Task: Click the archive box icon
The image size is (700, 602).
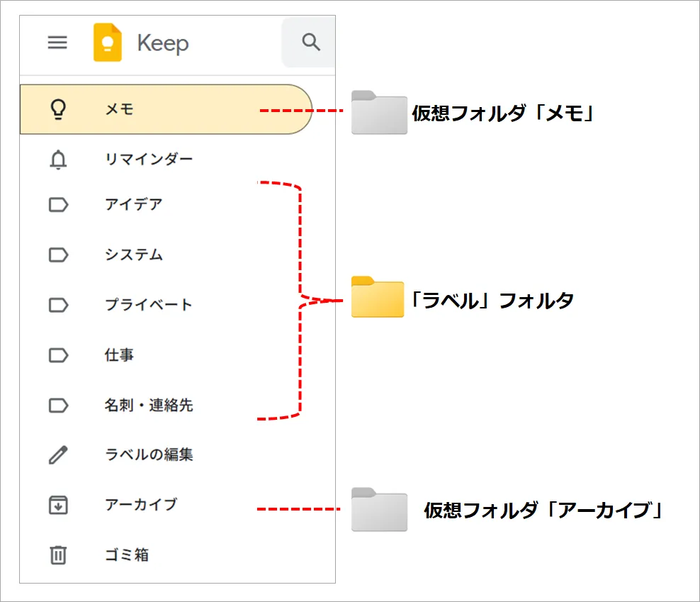Action: coord(58,505)
